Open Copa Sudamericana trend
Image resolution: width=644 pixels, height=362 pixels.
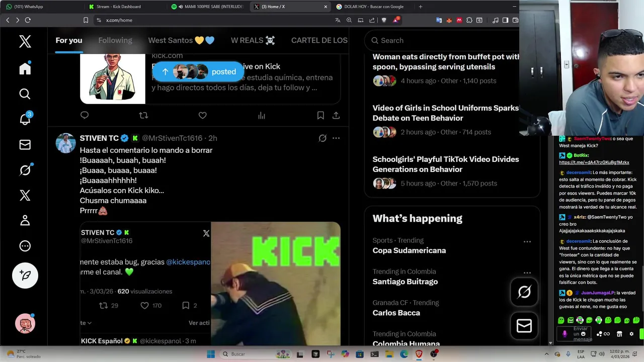click(x=409, y=250)
